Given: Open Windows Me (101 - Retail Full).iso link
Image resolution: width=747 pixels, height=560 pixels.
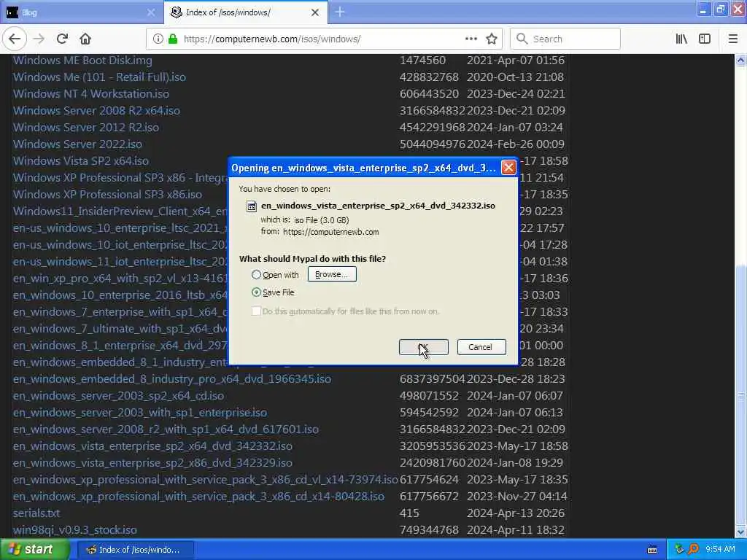Looking at the screenshot, I should pos(99,77).
